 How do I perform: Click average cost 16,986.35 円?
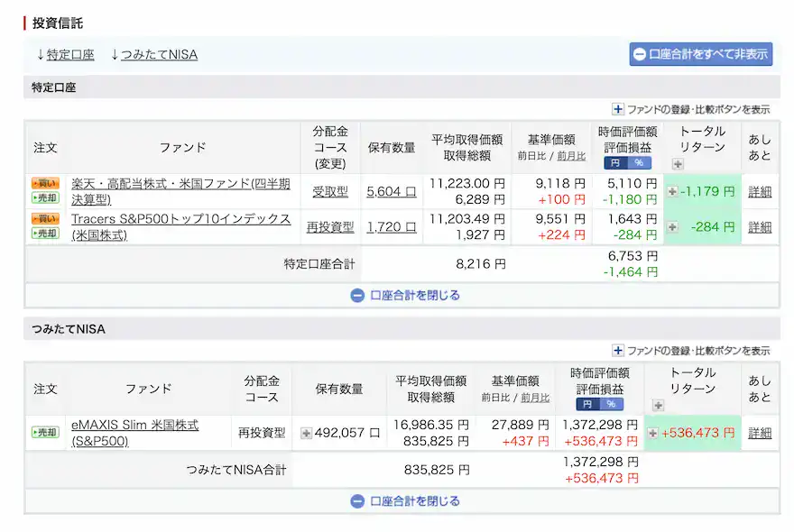tap(431, 425)
